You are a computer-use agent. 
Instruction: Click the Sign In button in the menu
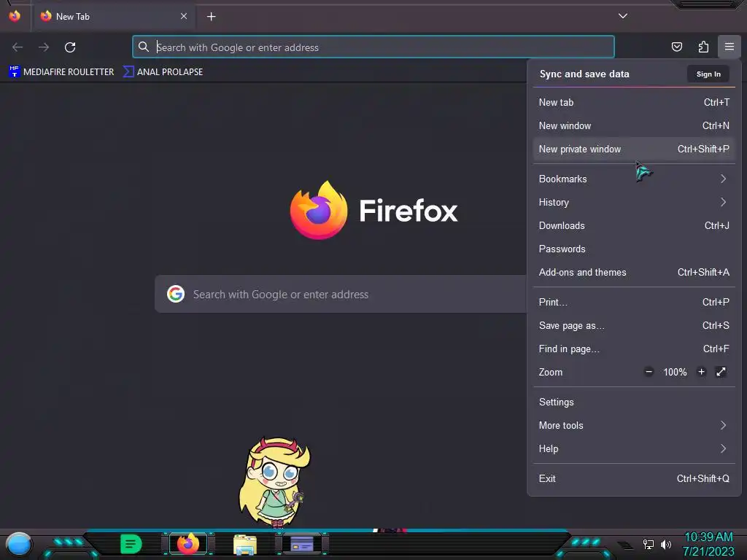pos(708,74)
